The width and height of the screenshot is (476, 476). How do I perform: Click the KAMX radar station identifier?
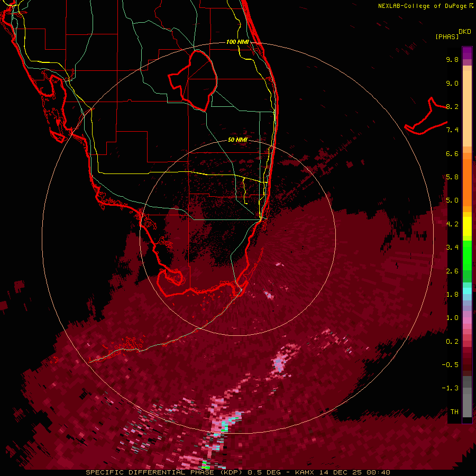pos(305,472)
